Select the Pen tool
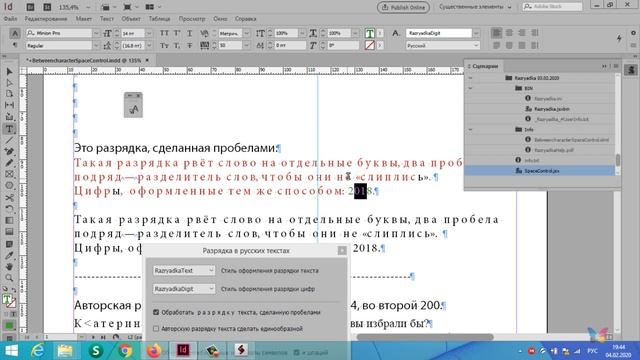 click(x=9, y=151)
